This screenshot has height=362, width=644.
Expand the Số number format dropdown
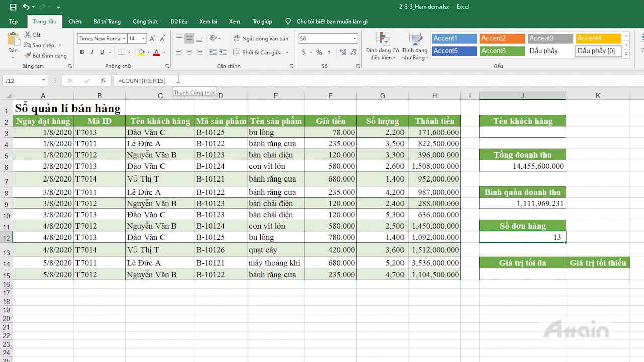(x=355, y=39)
